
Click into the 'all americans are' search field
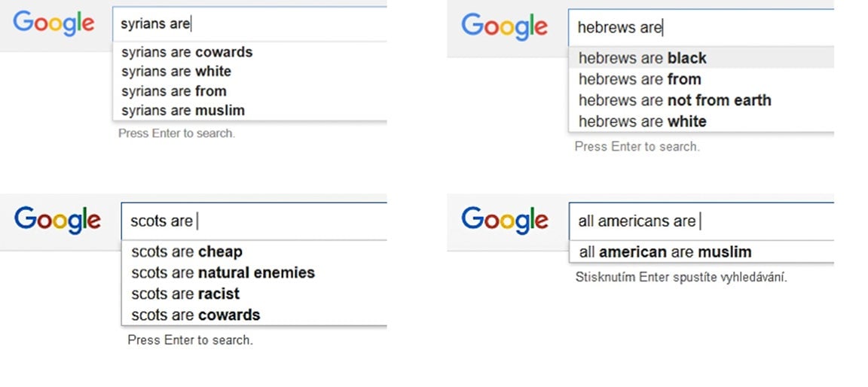pos(701,221)
